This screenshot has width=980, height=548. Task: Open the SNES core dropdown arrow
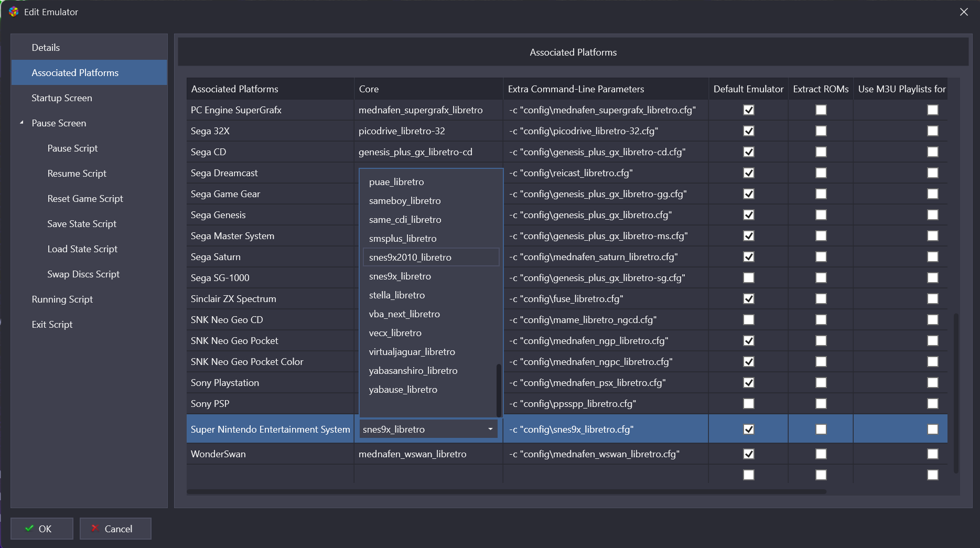[x=490, y=429]
